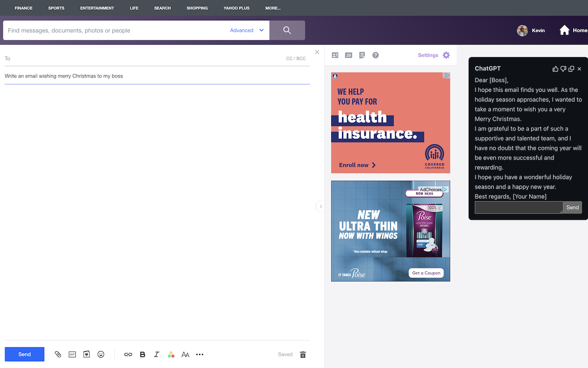
Task: Insert a GIF
Action: pos(72,354)
